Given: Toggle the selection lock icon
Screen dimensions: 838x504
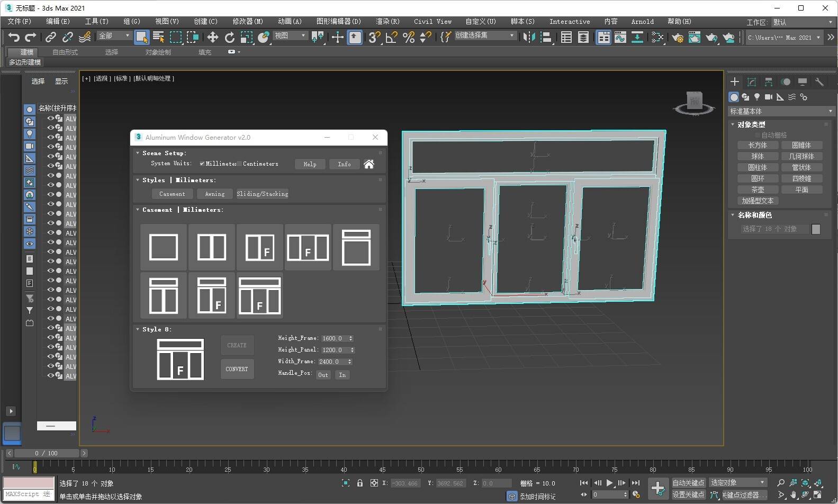Looking at the screenshot, I should tap(360, 483).
